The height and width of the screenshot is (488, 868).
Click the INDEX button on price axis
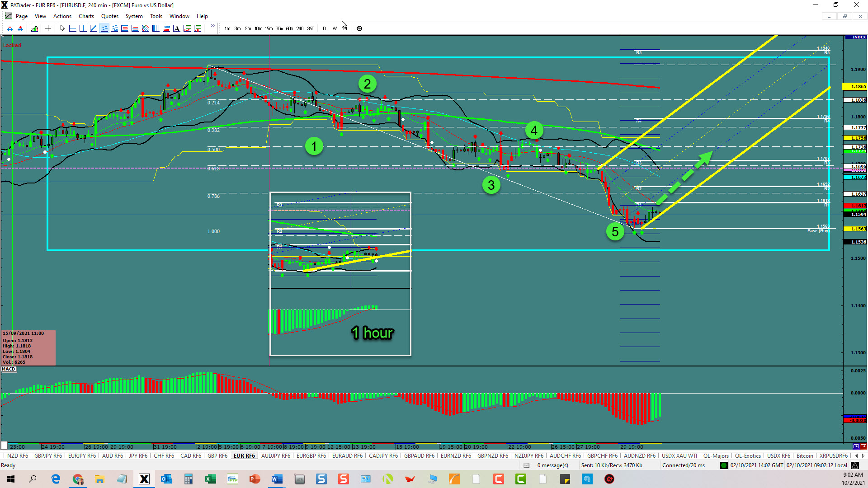pyautogui.click(x=856, y=37)
